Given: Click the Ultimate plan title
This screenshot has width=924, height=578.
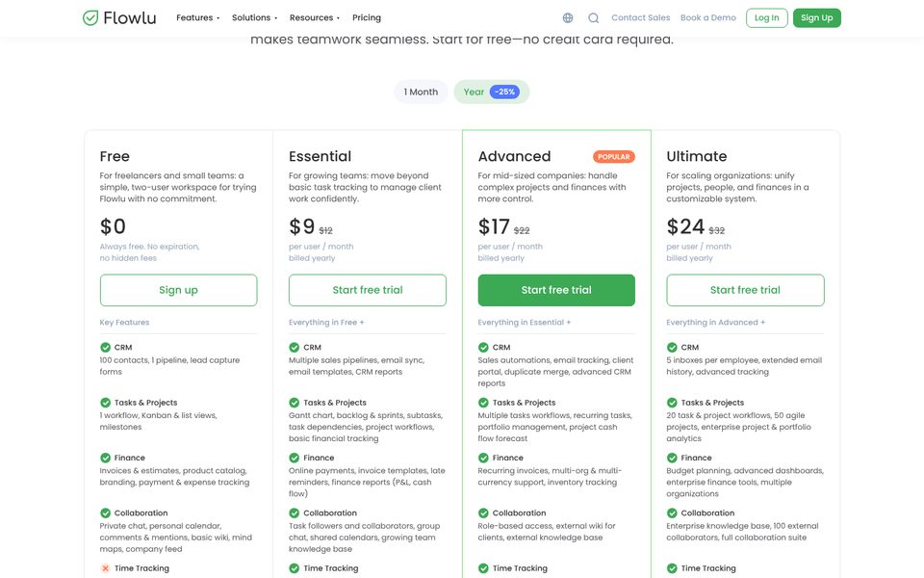Looking at the screenshot, I should click(697, 156).
